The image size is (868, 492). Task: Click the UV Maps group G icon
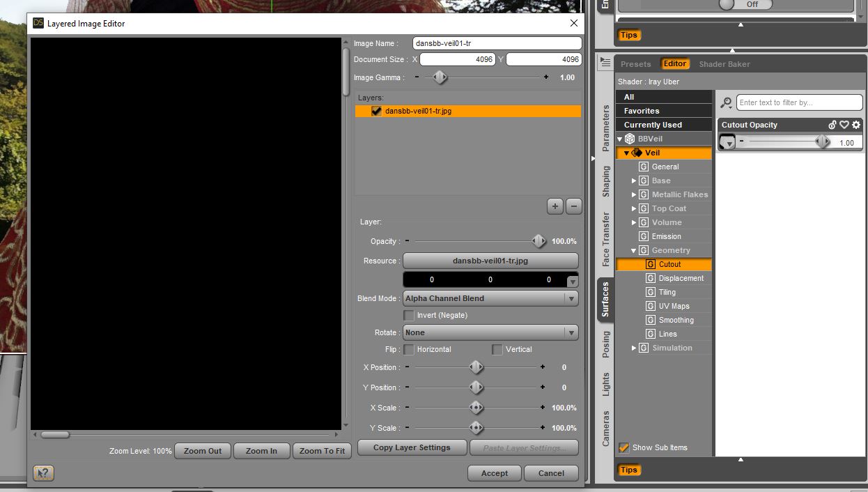point(651,306)
